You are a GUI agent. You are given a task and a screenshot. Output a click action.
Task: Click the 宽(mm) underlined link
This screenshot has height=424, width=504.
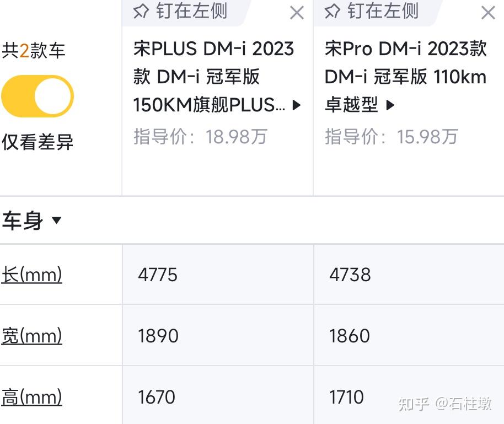(31, 335)
